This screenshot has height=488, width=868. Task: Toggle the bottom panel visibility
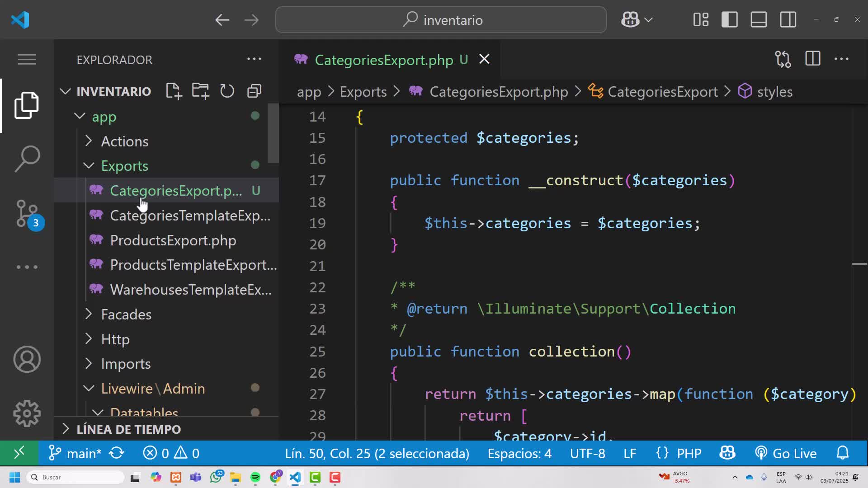(x=759, y=20)
